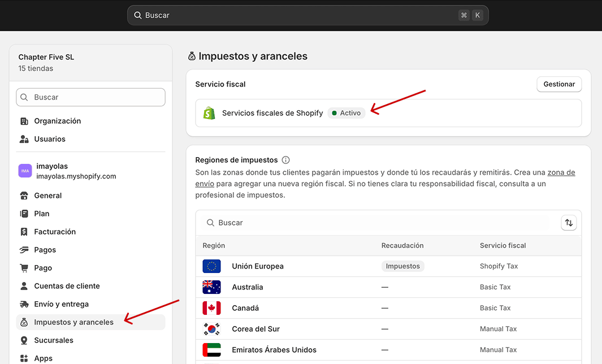Select Impuestos y aranceles in the sidebar
Viewport: 602px width, 364px height.
90,322
